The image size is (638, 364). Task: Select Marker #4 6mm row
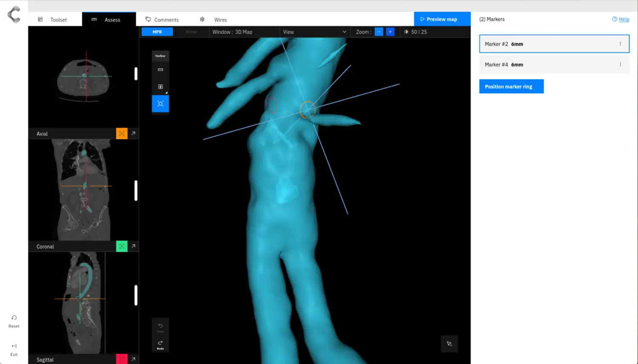554,65
